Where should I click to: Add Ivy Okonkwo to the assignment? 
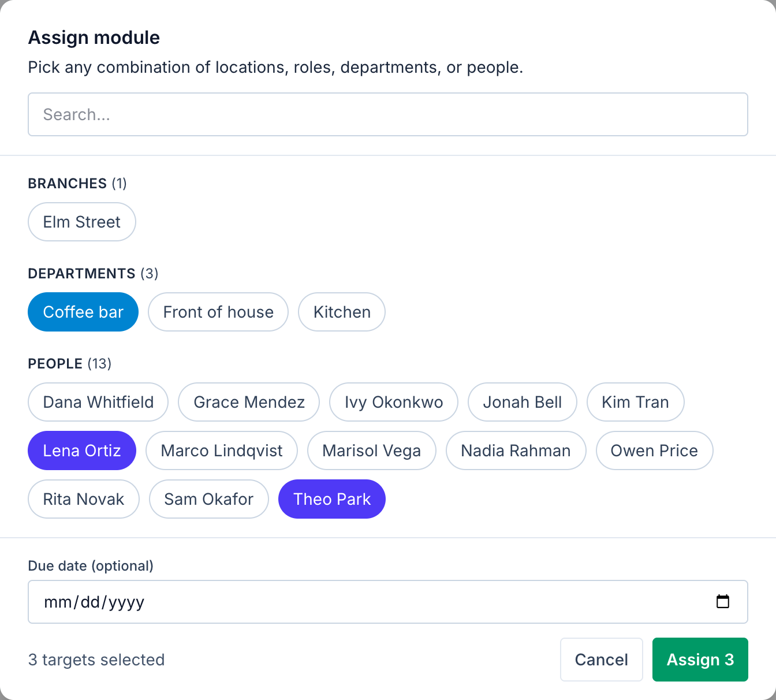click(394, 402)
